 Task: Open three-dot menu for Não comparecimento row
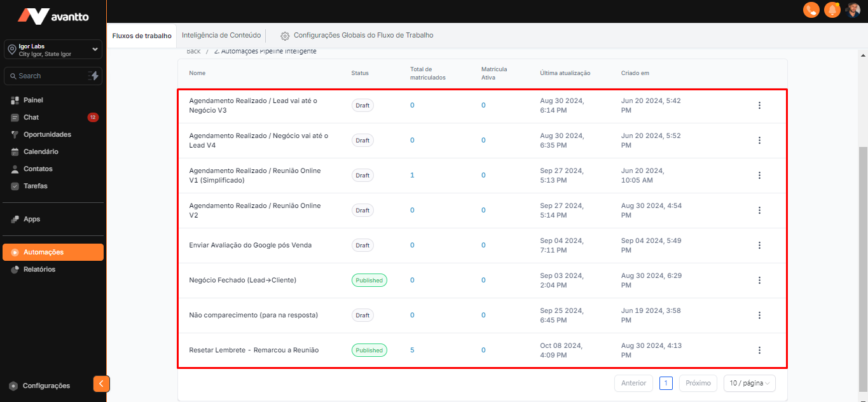(759, 315)
